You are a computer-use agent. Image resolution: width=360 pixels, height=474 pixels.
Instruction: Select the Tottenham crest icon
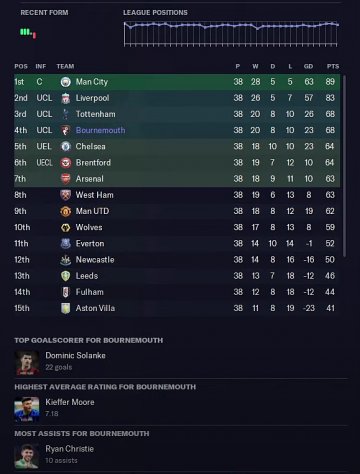66,114
